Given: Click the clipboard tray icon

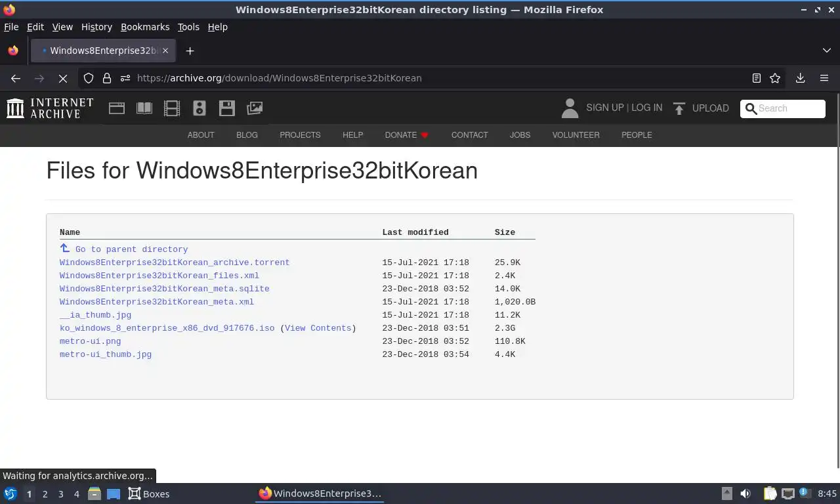Looking at the screenshot, I should [770, 493].
